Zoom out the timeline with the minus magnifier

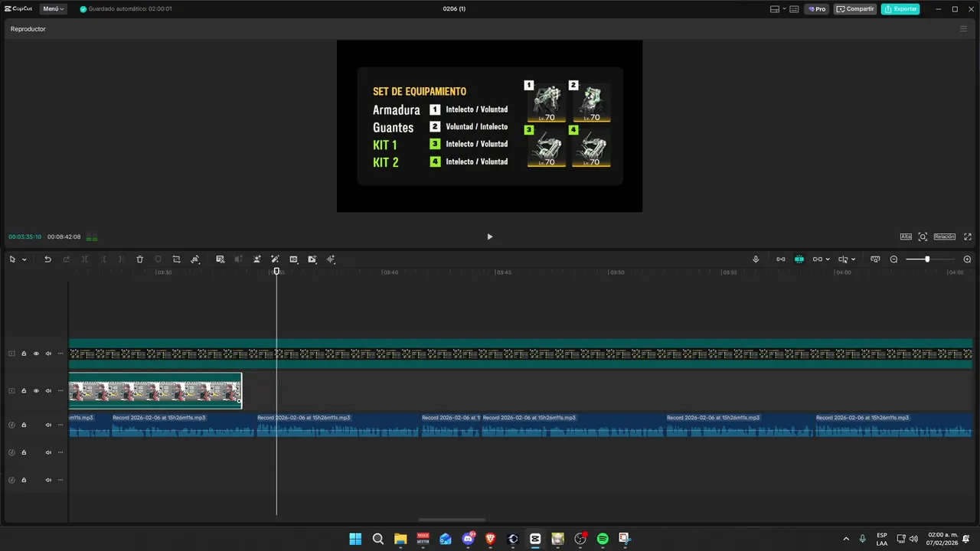(893, 259)
